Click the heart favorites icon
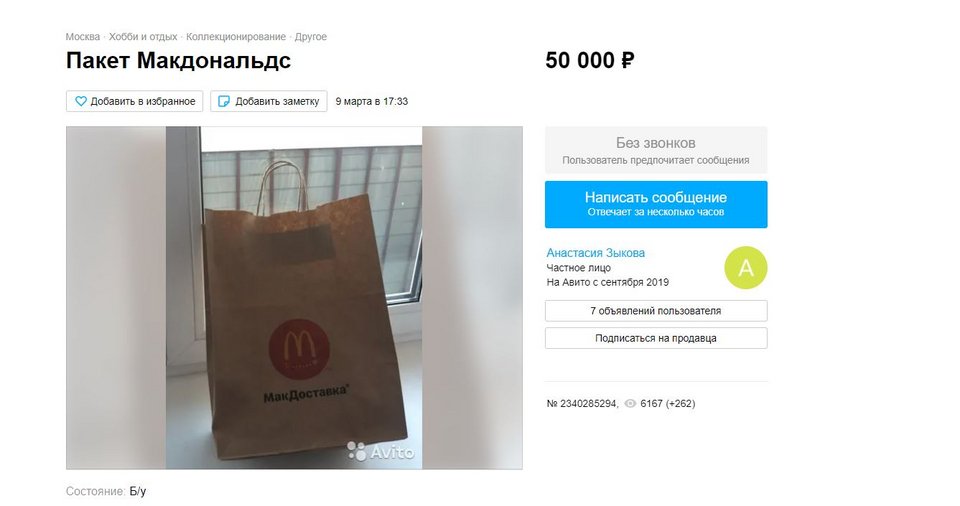This screenshot has width=960, height=506. click(x=80, y=101)
